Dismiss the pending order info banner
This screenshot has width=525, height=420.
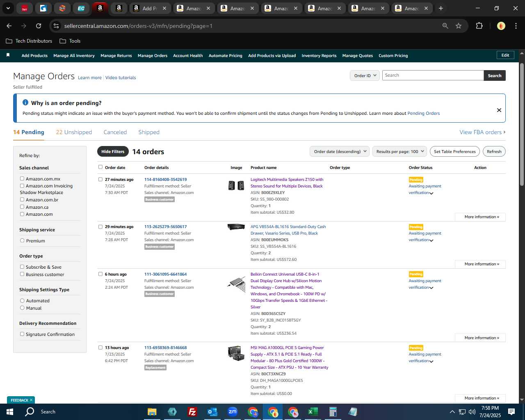[499, 110]
